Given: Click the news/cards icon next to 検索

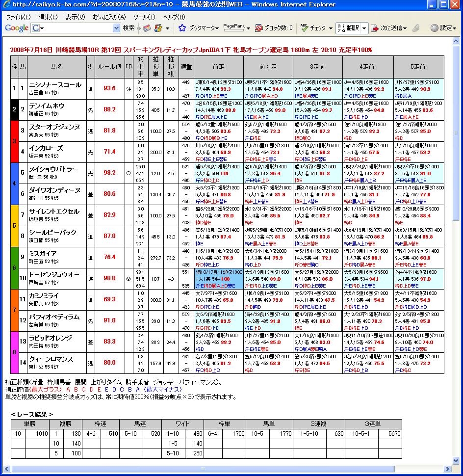Looking at the screenshot, I should pos(147,28).
